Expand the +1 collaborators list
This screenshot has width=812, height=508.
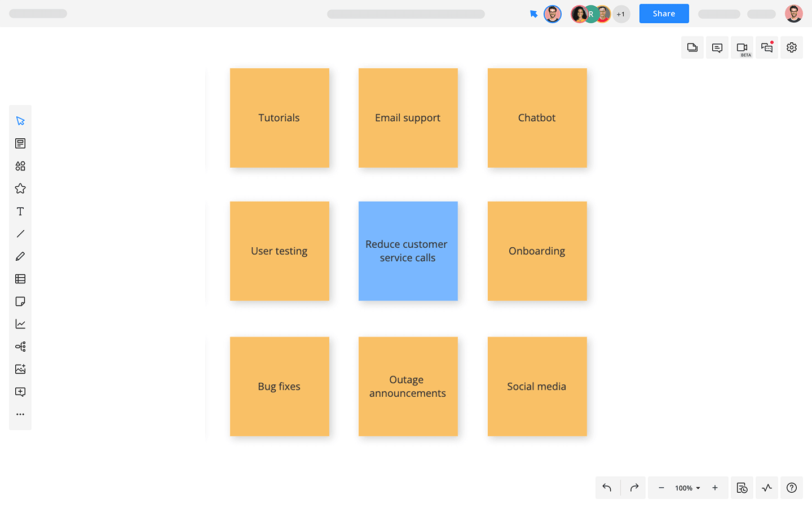coord(621,14)
